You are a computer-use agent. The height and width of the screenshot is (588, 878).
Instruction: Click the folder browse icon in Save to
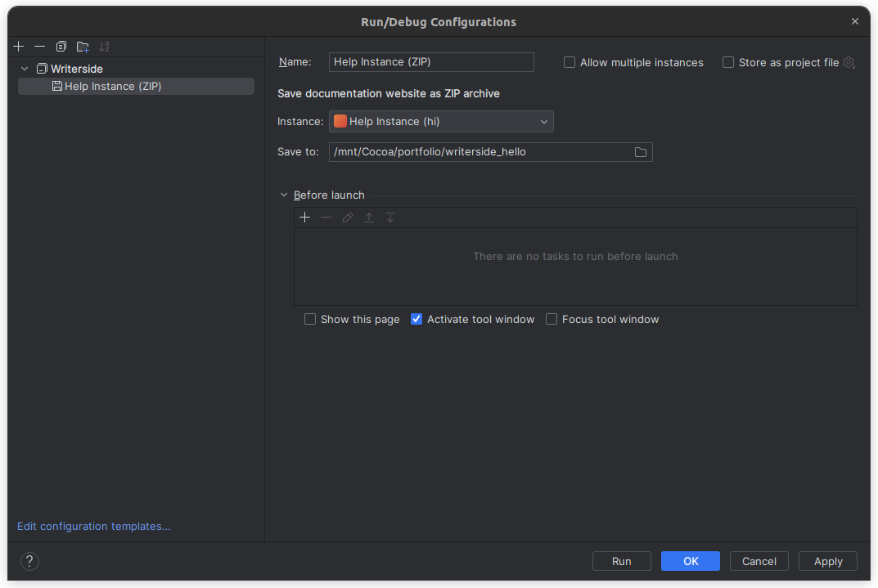tap(641, 152)
